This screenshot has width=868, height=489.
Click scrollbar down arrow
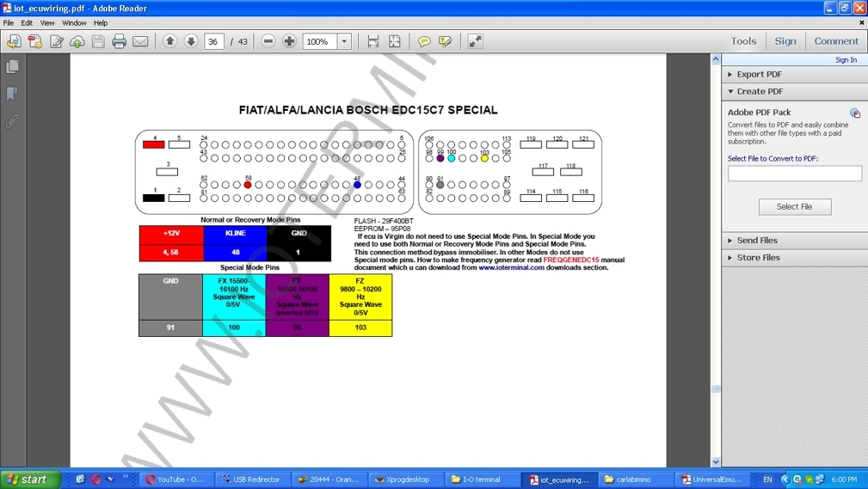point(715,461)
